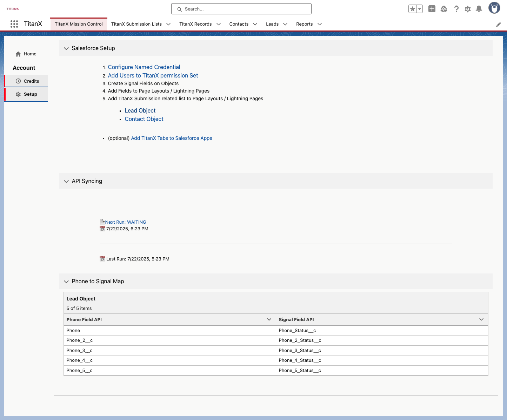Click the Setup gear icon in sidebar
The width and height of the screenshot is (507, 420).
pos(18,94)
